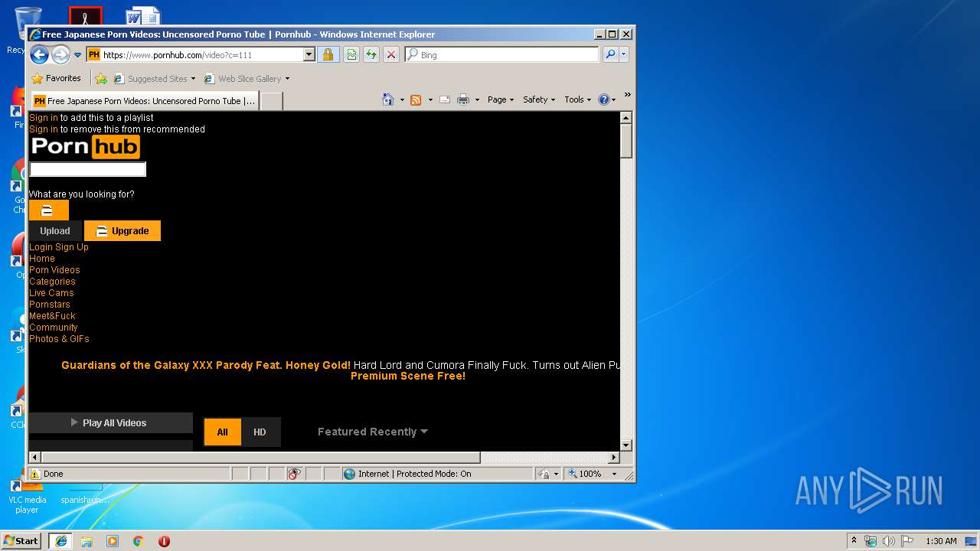This screenshot has height=551, width=980.
Task: Click the RSS feeds toolbar icon
Action: point(416,99)
